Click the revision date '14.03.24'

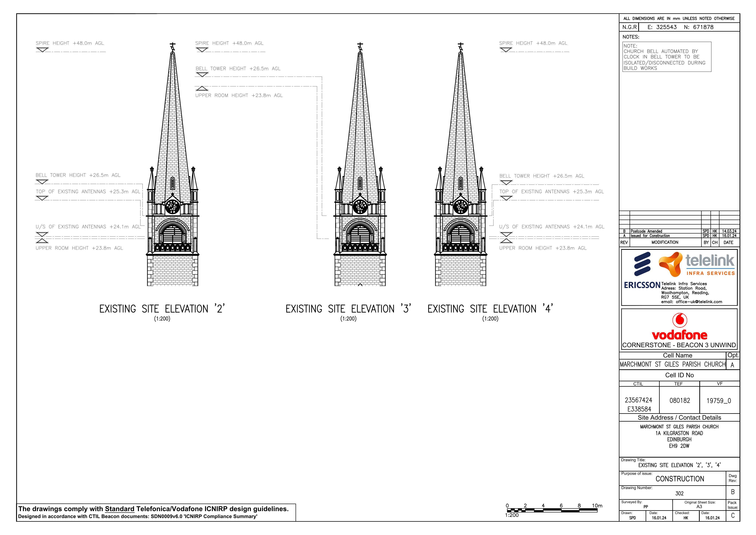[x=729, y=231]
